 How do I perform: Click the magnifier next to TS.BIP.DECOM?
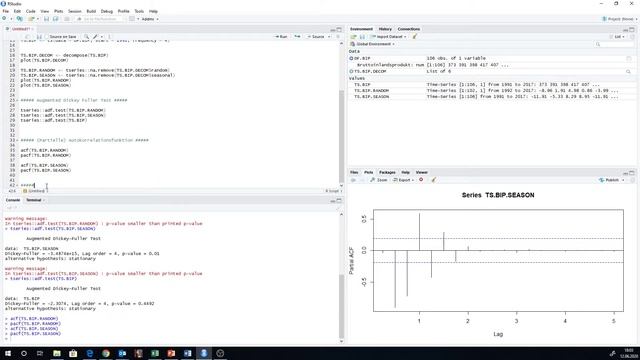(x=628, y=71)
